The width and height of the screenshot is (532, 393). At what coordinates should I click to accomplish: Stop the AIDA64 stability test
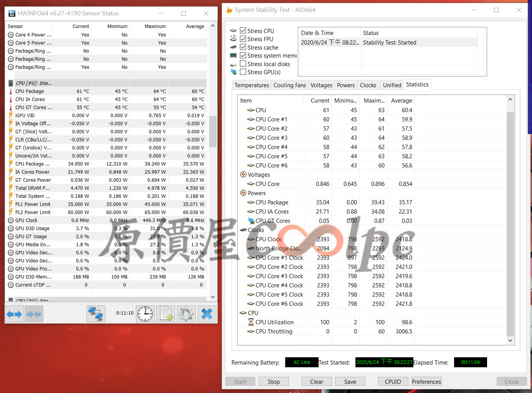[x=274, y=381]
